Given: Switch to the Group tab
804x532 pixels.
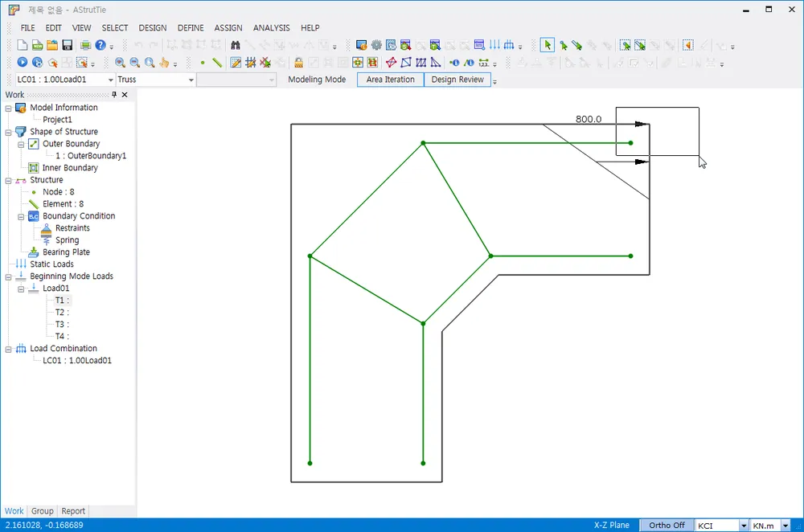Looking at the screenshot, I should tap(42, 511).
